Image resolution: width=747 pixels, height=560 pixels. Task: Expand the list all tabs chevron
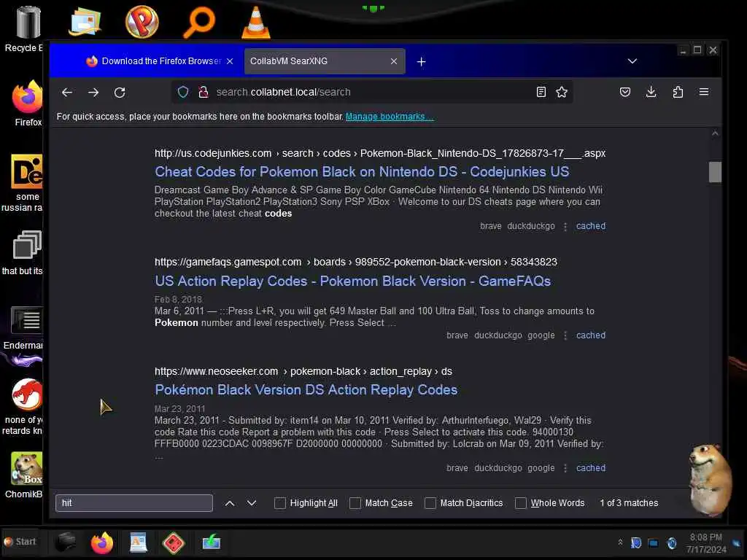632,61
